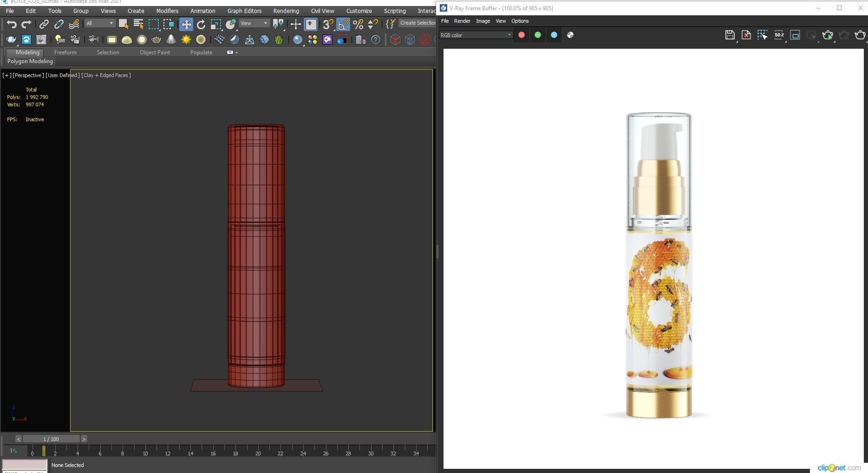Toggle Spinner Snap button
The height and width of the screenshot is (473, 868).
point(372,24)
